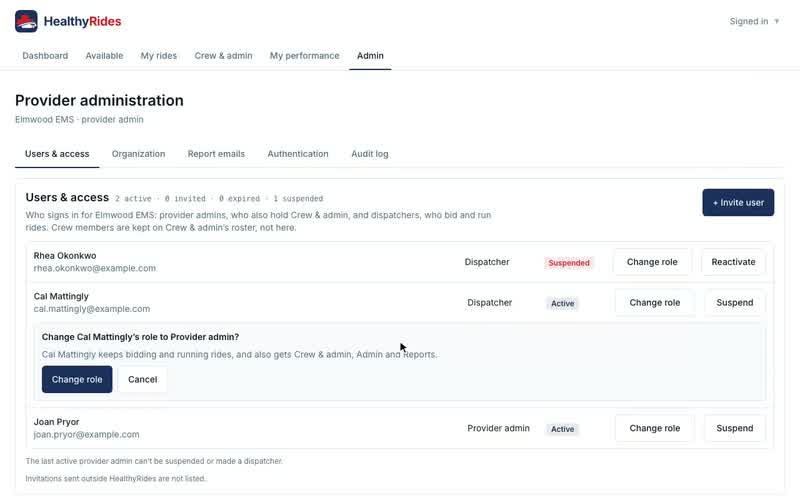View the Audit log sub-tab
Viewport: 800px width, 500px height.
coord(370,154)
